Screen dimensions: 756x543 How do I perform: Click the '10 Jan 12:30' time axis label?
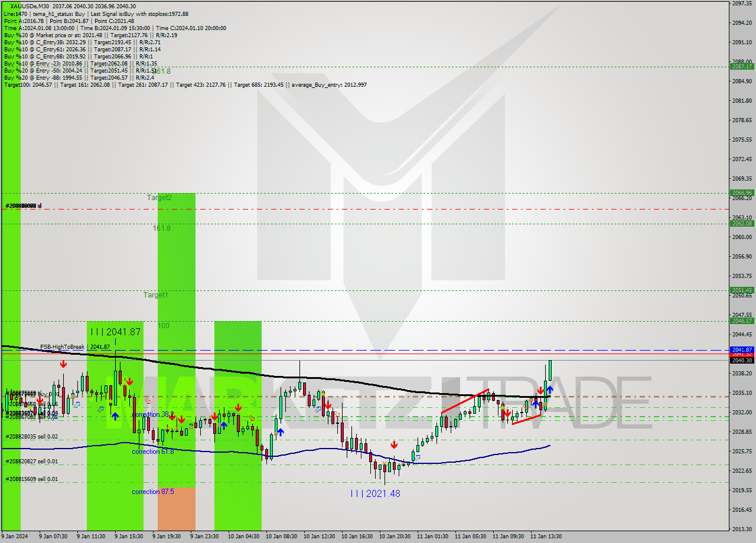click(x=318, y=537)
